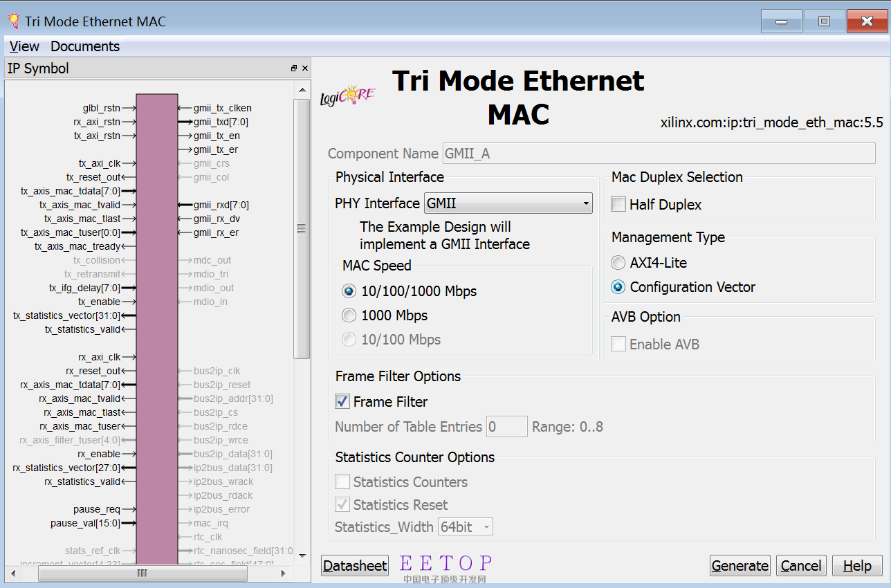Viewport: 891px width, 588px height.
Task: Click the mdc_out port label
Action: point(213,260)
